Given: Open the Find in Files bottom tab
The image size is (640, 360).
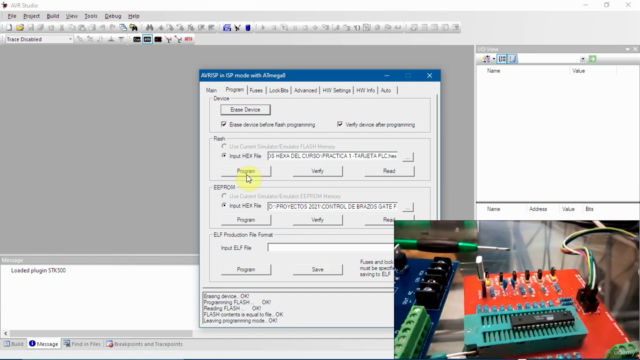Looking at the screenshot, I should pyautogui.click(x=82, y=344).
